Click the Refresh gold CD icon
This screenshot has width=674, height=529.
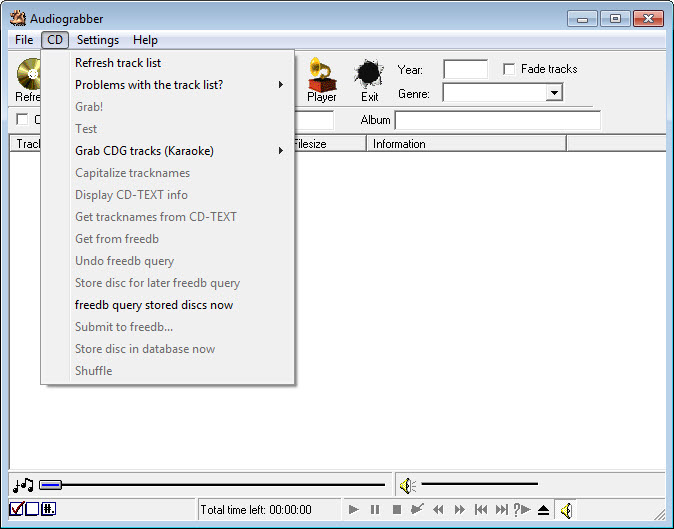coord(29,74)
